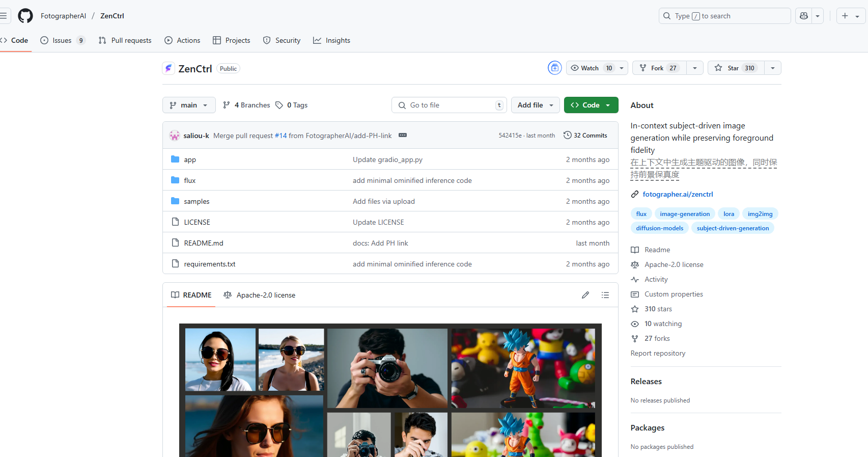
Task: Open the hamburger navigation menu
Action: tap(4, 16)
